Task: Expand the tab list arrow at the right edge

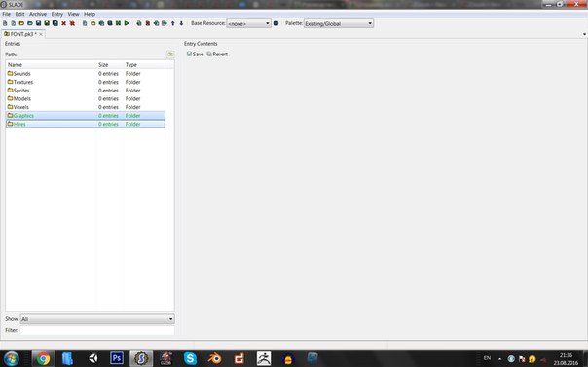Action: (x=584, y=34)
